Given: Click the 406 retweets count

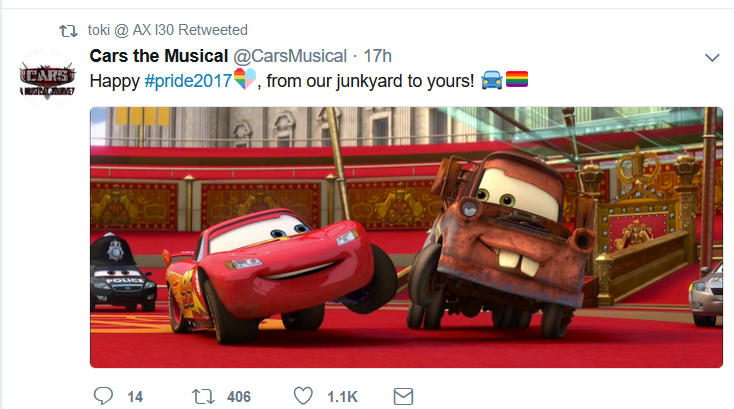Looking at the screenshot, I should tap(239, 397).
